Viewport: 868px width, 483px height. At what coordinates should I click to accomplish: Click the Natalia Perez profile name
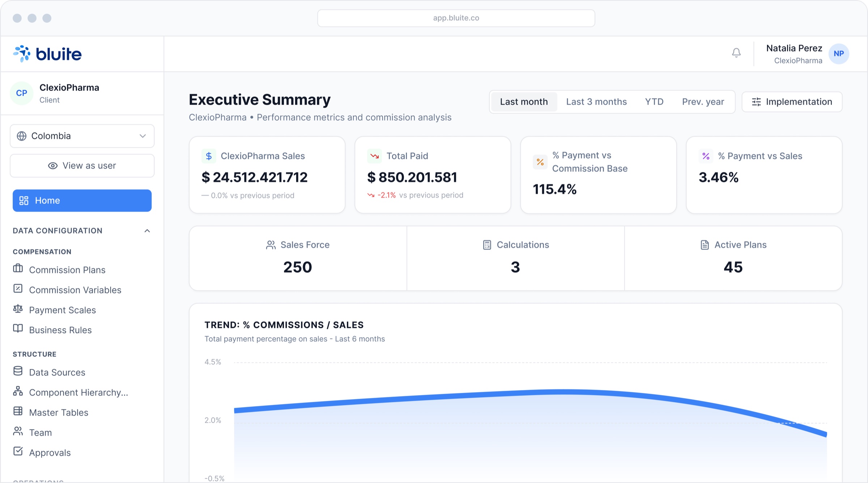(794, 48)
